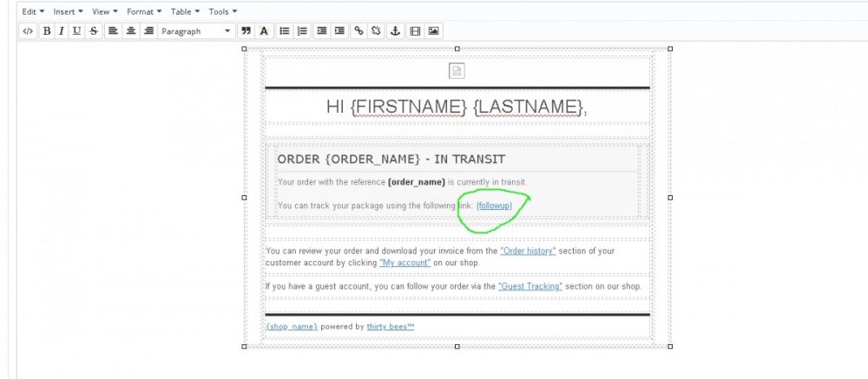Expand the Insert menu

pyautogui.click(x=68, y=12)
